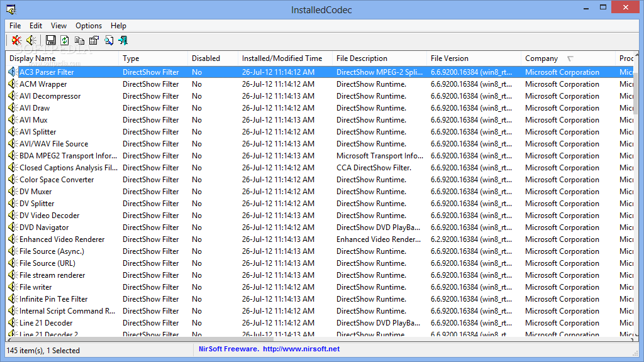Sort by the Display Name column header
Viewport: 644px width, 362px height.
coord(62,58)
